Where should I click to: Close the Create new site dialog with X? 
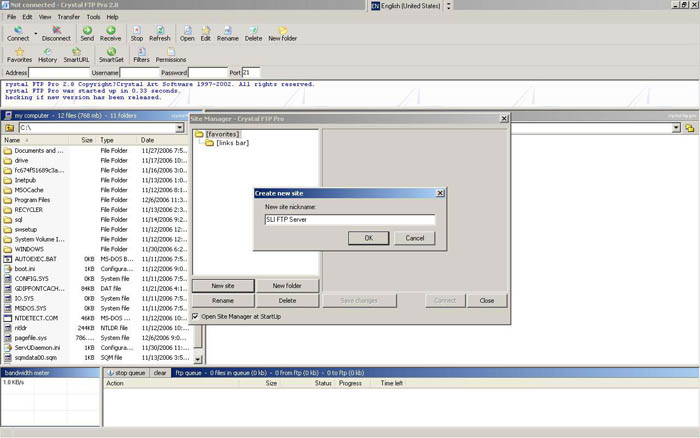point(440,193)
